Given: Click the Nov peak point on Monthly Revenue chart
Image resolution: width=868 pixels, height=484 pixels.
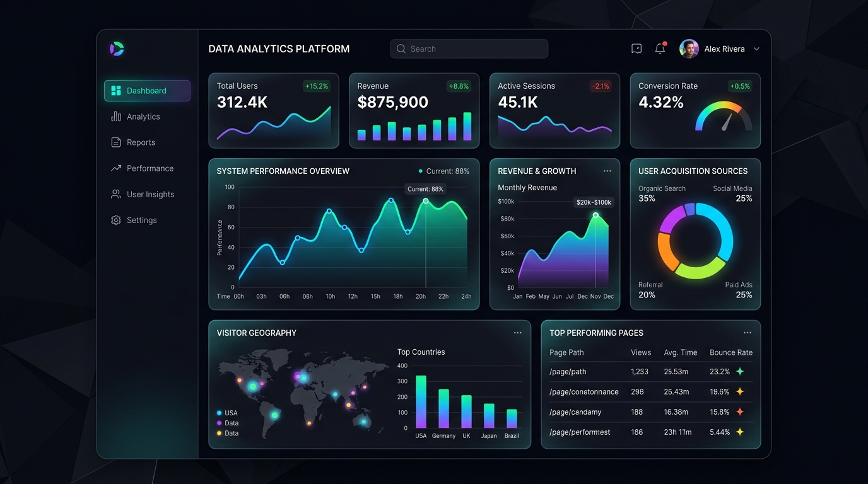Looking at the screenshot, I should coord(595,216).
